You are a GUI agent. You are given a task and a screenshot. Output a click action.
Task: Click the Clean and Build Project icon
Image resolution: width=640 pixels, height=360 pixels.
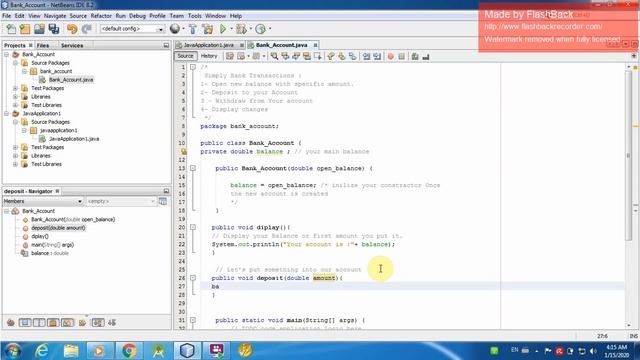pos(207,29)
